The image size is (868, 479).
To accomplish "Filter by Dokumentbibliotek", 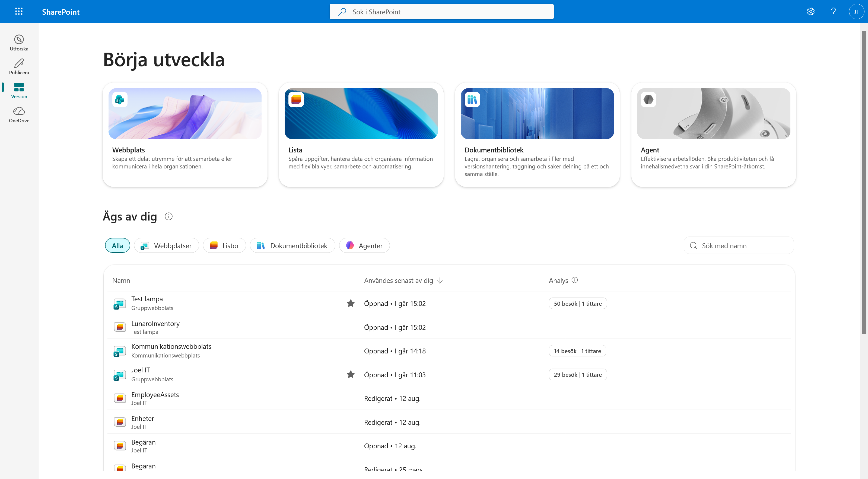I will coord(292,245).
